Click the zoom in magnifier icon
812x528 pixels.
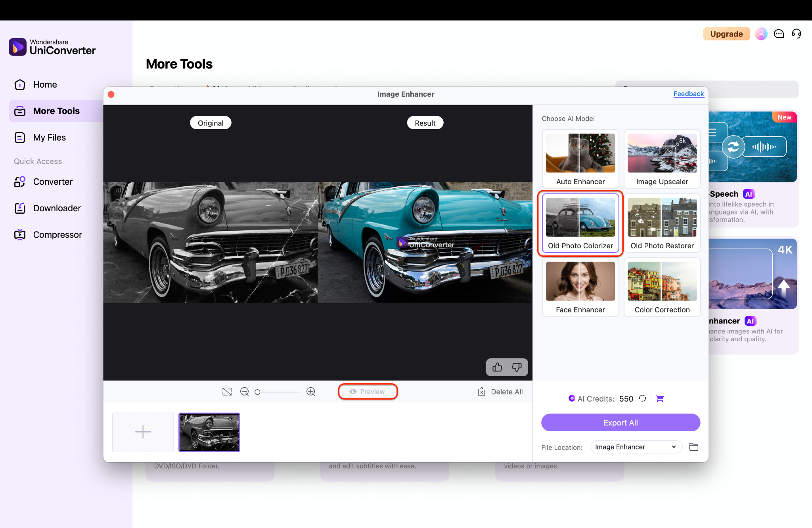[311, 392]
